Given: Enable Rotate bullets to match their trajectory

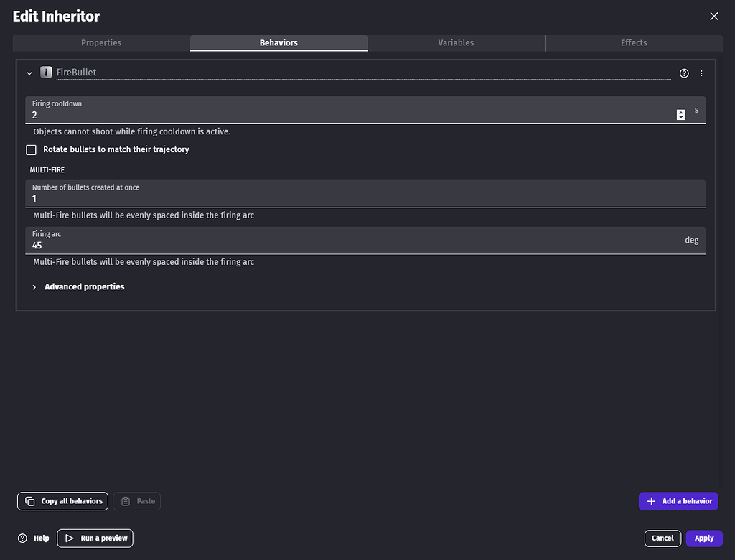Looking at the screenshot, I should click(31, 149).
